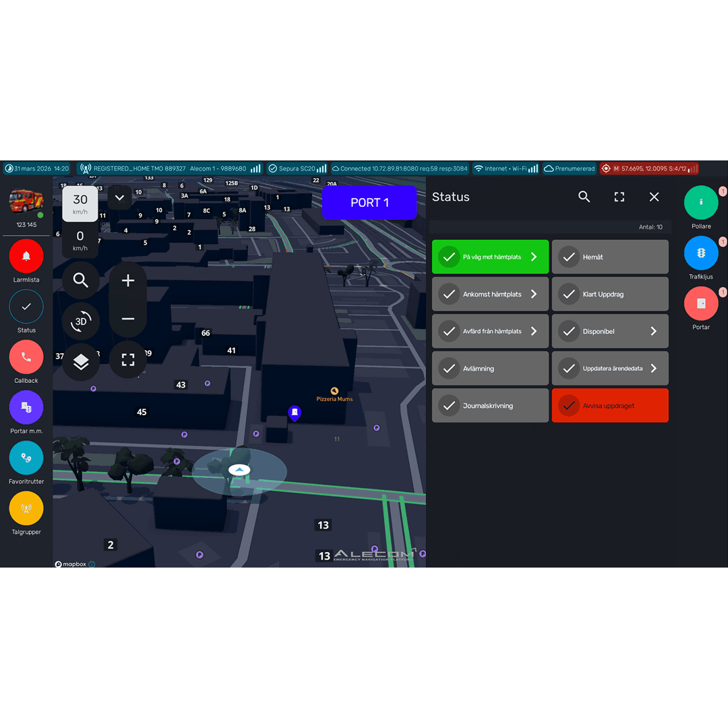The height and width of the screenshot is (728, 728).
Task: Select the green Pollare icon
Action: pos(700,202)
